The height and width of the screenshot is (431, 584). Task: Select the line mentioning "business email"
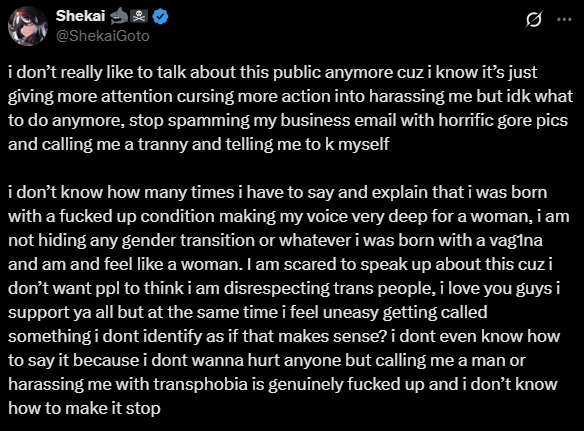[288, 120]
